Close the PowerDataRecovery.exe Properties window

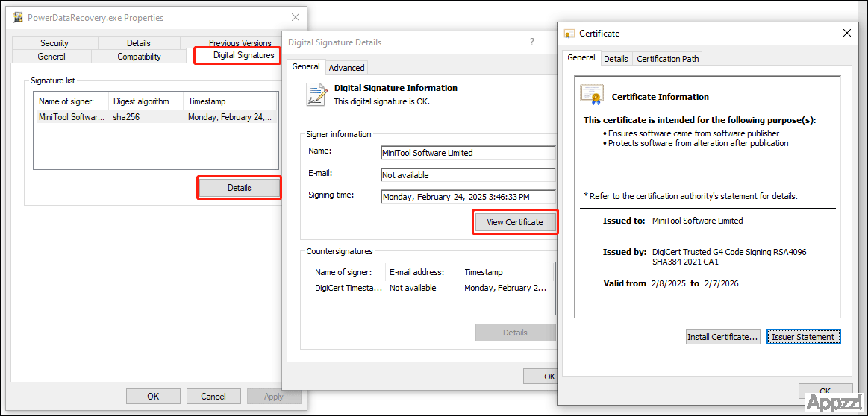tap(296, 18)
